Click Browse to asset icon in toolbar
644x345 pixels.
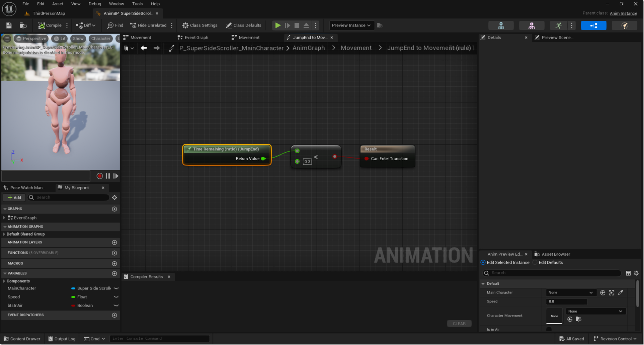click(23, 25)
